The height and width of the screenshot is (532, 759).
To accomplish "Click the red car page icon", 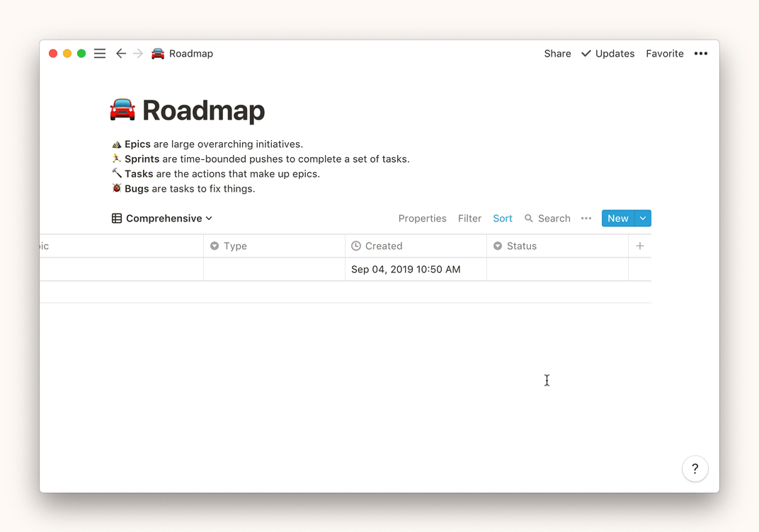I will [x=122, y=110].
